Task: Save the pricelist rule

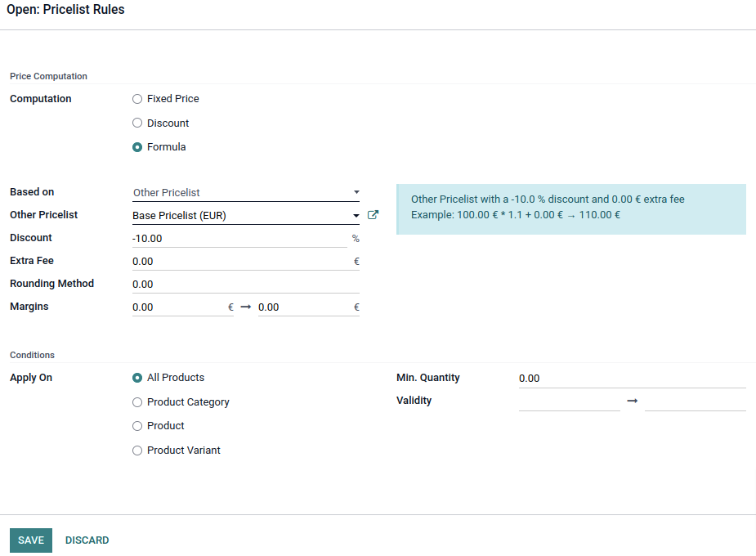Action: coord(31,540)
